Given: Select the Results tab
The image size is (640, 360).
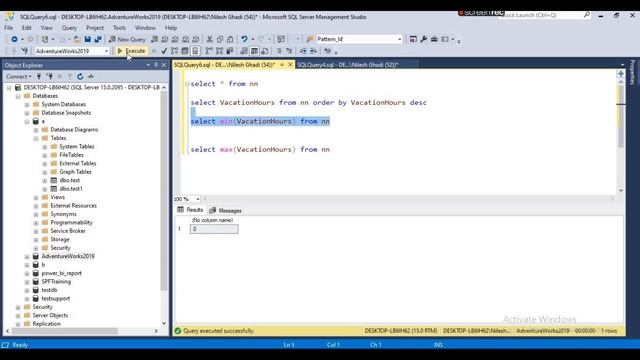Looking at the screenshot, I should point(190,210).
